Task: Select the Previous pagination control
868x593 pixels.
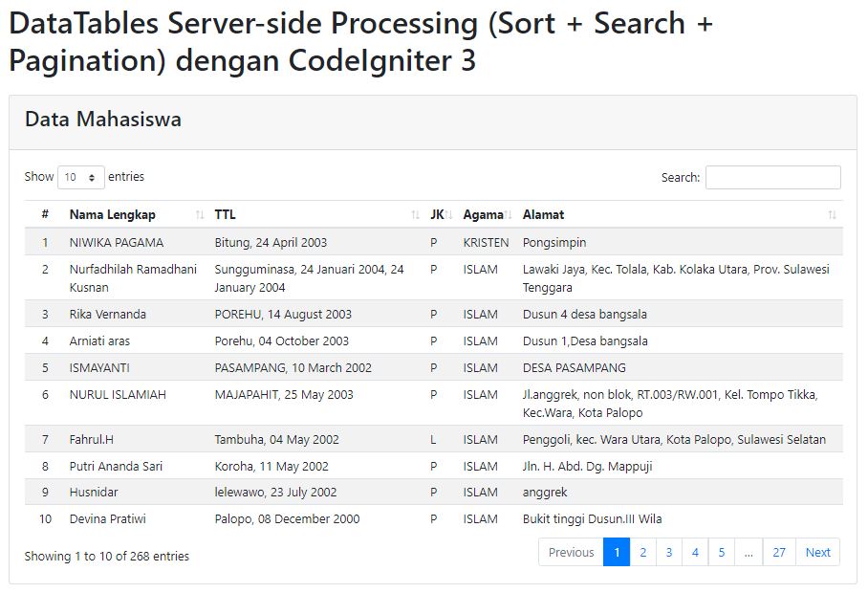Action: pos(571,552)
